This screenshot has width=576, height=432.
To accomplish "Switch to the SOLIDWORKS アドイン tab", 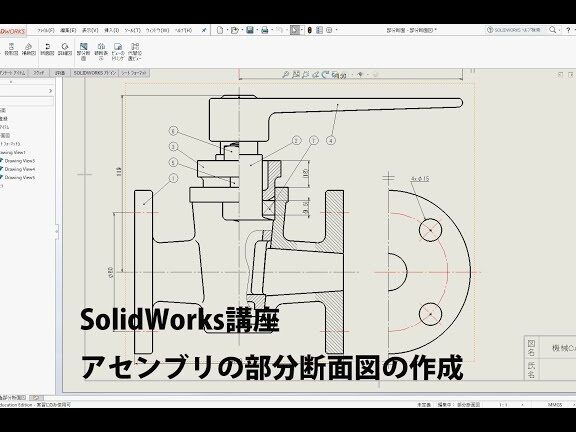I will [94, 73].
